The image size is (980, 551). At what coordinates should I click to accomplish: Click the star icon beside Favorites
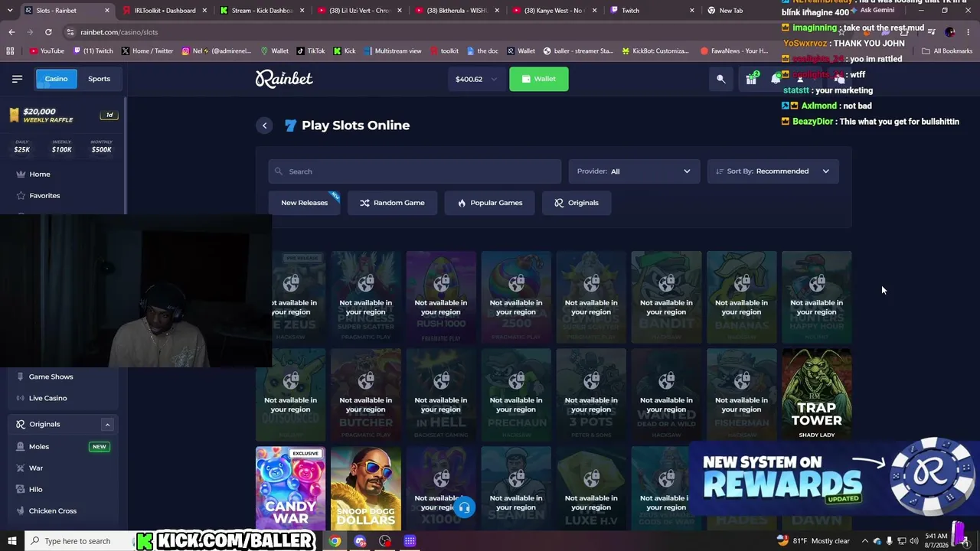[x=20, y=196]
